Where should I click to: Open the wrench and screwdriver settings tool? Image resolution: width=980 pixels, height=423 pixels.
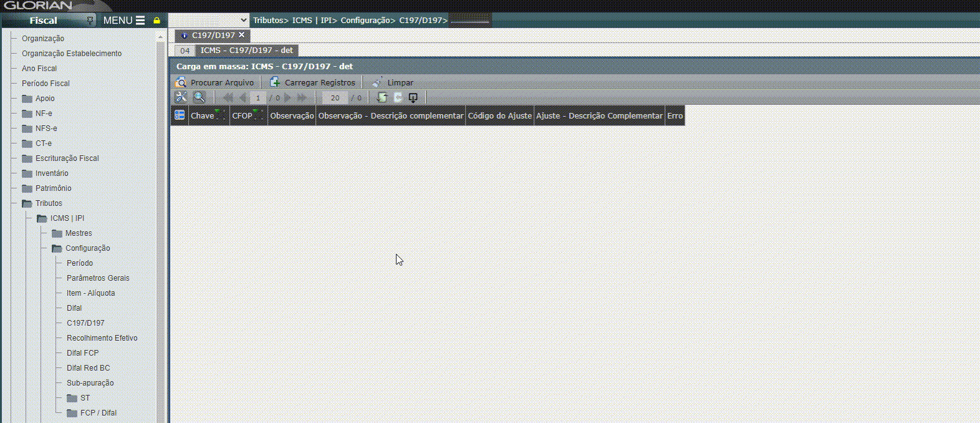181,97
